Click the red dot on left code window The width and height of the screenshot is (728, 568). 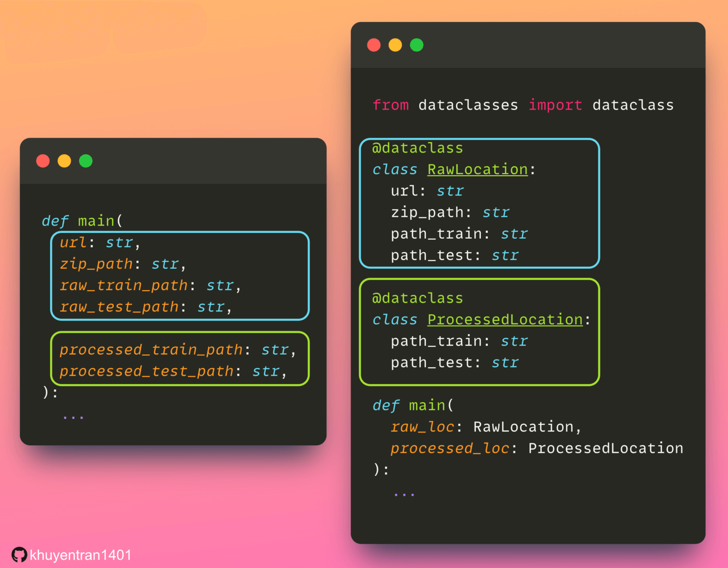[x=43, y=161]
